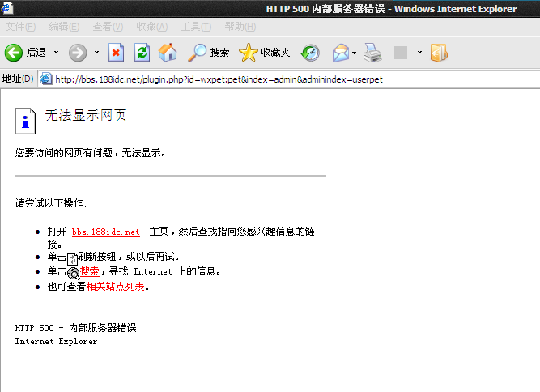Open the 文件(F) menu
Viewport: 540px width, 392px height.
tap(20, 27)
